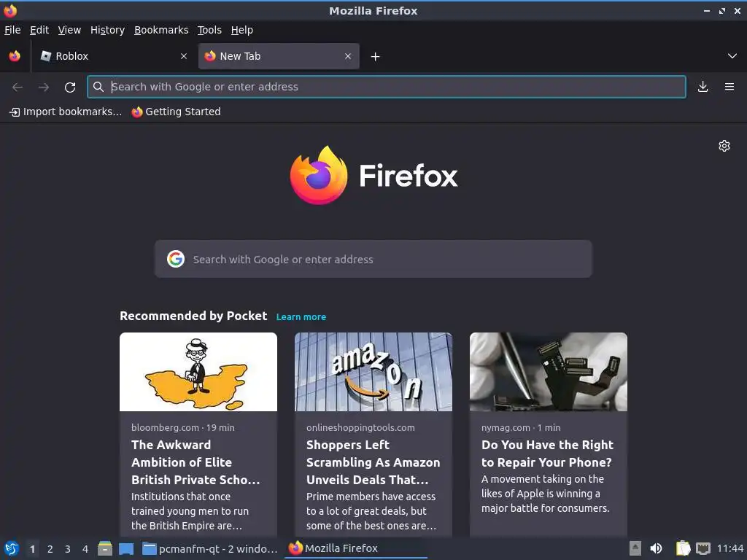Screen dimensions: 747x560
Task: Click the 11:44 clock
Action: 729,548
